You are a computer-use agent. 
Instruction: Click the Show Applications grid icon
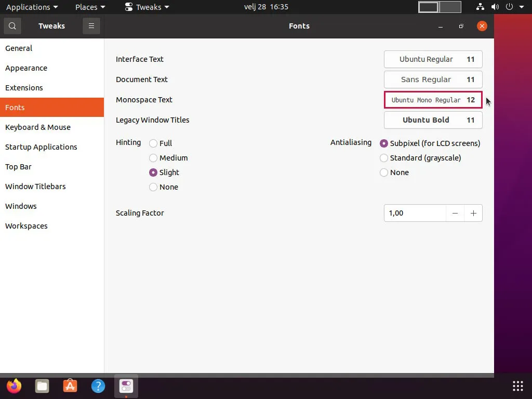click(517, 386)
